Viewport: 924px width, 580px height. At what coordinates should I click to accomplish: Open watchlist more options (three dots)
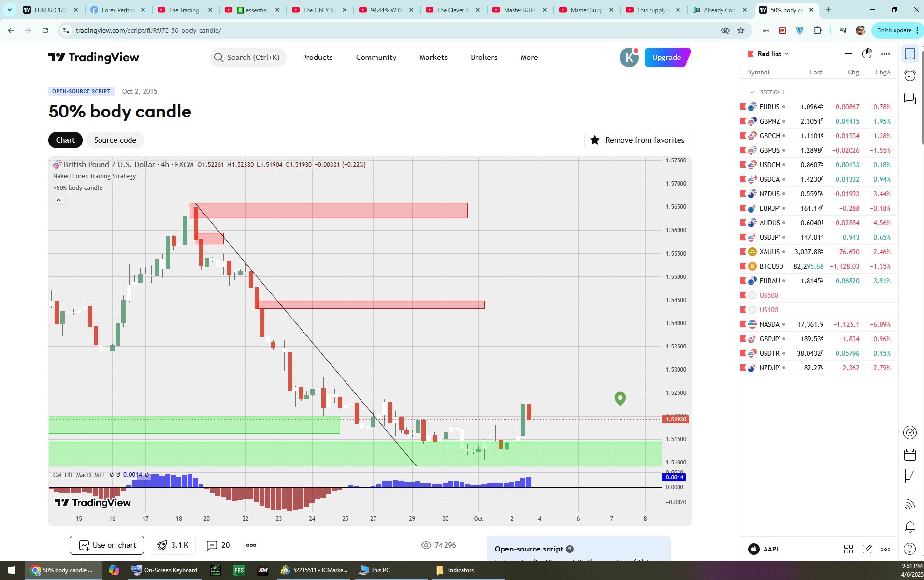[x=885, y=54]
